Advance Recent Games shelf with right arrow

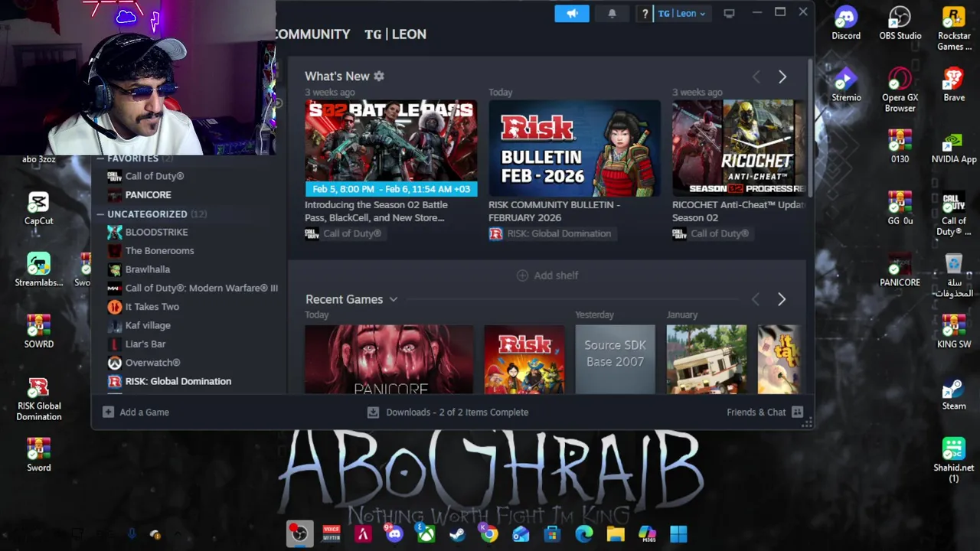(x=782, y=299)
